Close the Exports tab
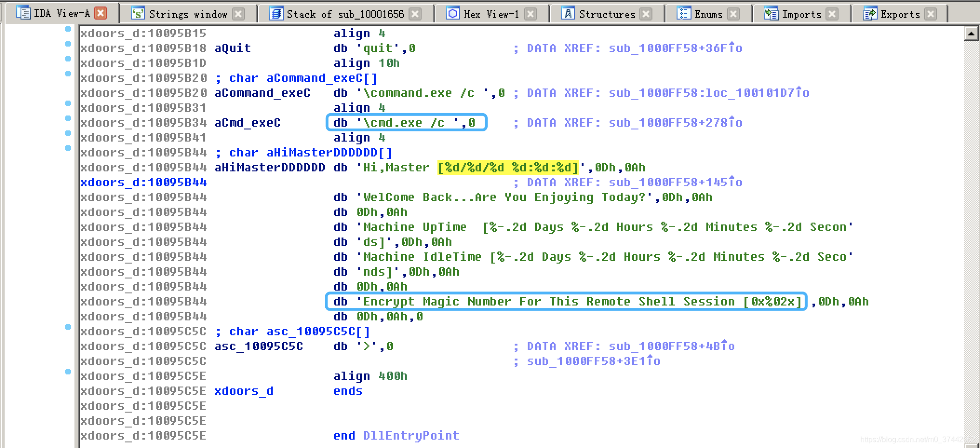 pyautogui.click(x=931, y=14)
